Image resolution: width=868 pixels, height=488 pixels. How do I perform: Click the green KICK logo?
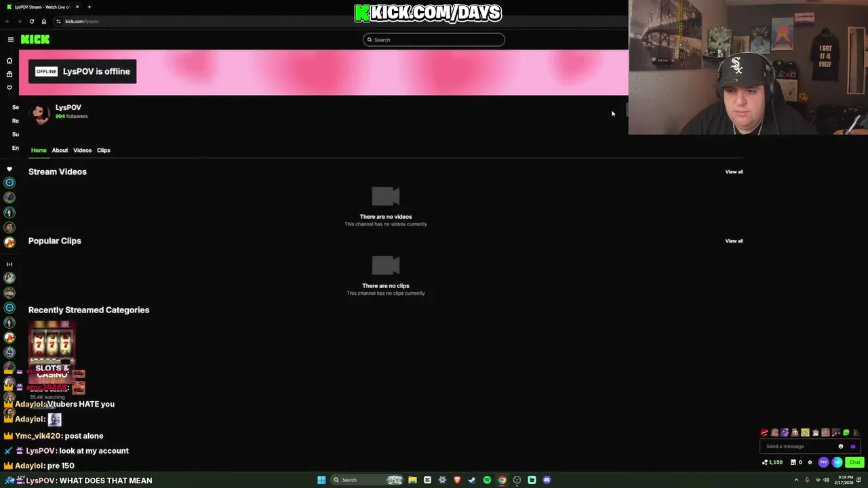pyautogui.click(x=35, y=39)
